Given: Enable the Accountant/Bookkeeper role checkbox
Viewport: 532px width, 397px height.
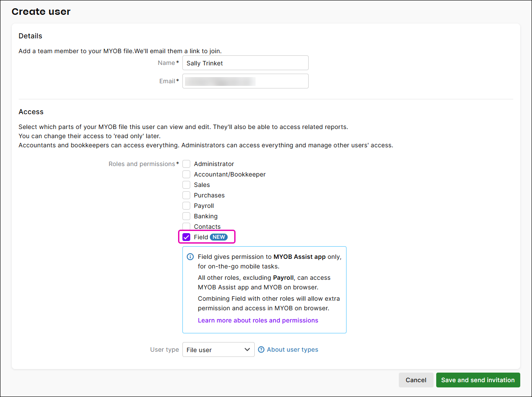Looking at the screenshot, I should [186, 174].
